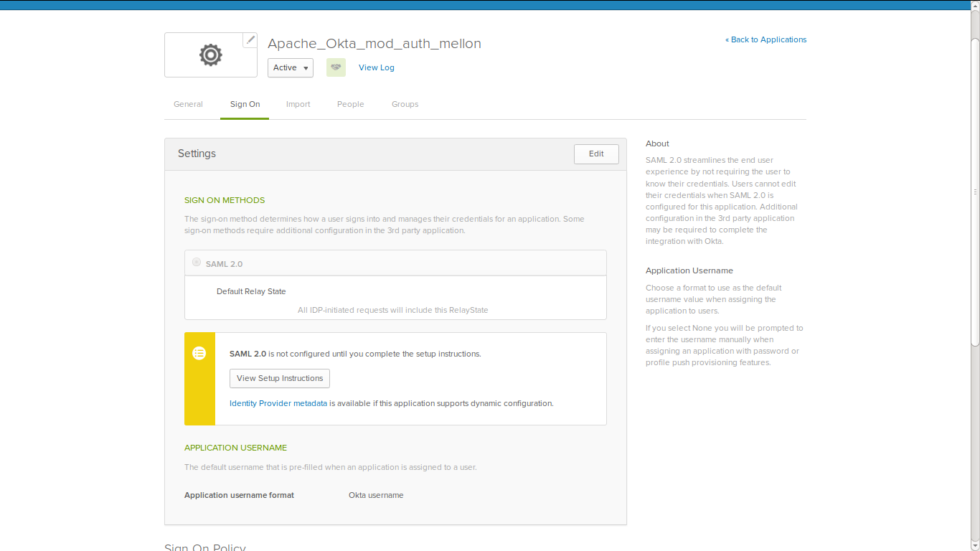Click the gear application logo icon
This screenshot has height=551, width=980.
pyautogui.click(x=211, y=55)
